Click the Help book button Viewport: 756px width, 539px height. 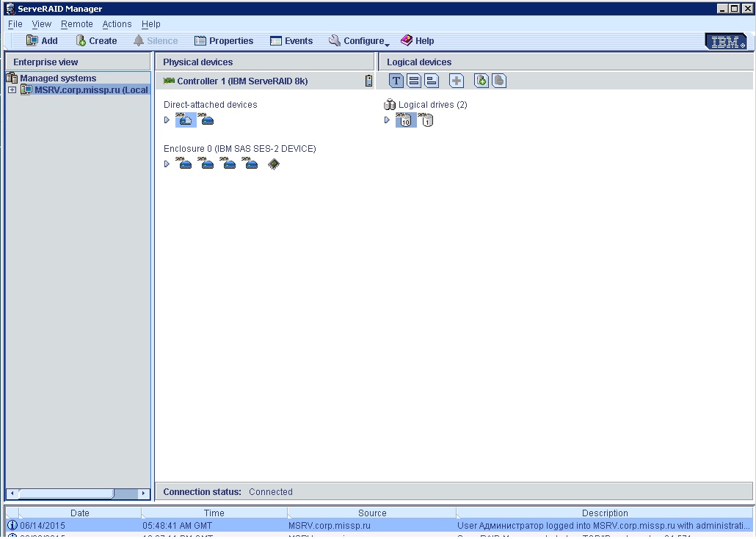(x=417, y=41)
